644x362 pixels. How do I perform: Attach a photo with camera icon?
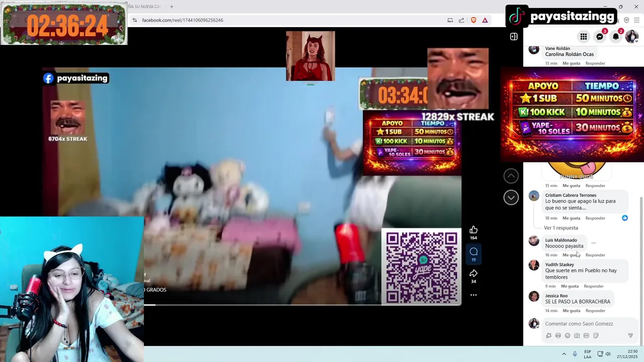coord(577,335)
